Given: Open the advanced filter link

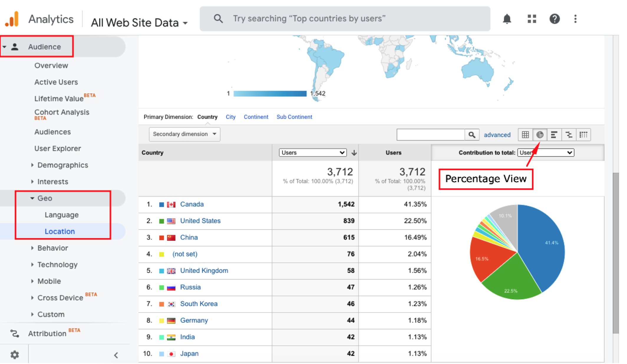Looking at the screenshot, I should [497, 135].
